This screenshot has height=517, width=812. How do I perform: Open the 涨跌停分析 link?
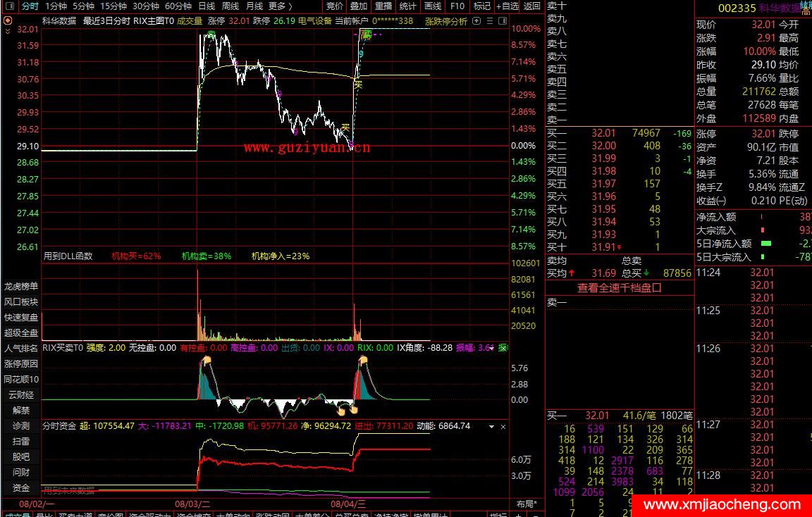[x=445, y=21]
